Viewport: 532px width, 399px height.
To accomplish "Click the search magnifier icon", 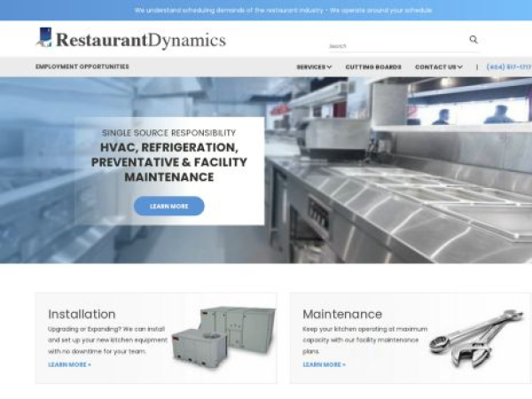I will 473,40.
